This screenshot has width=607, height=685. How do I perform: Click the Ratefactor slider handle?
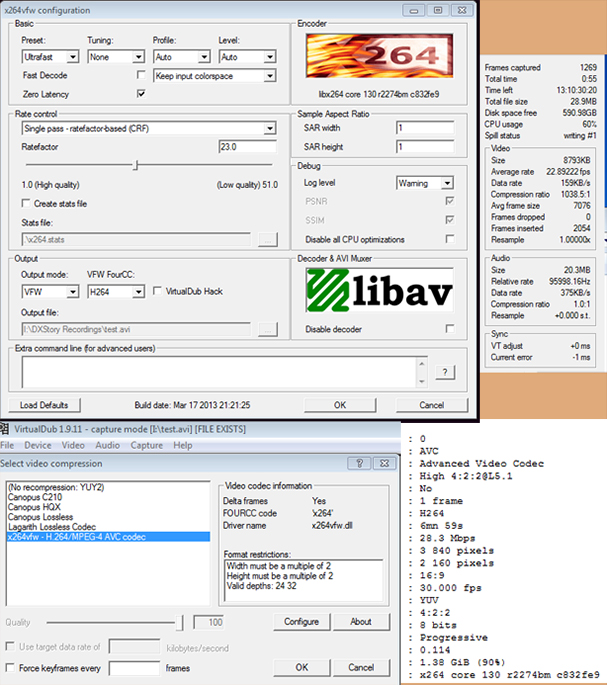(x=136, y=165)
